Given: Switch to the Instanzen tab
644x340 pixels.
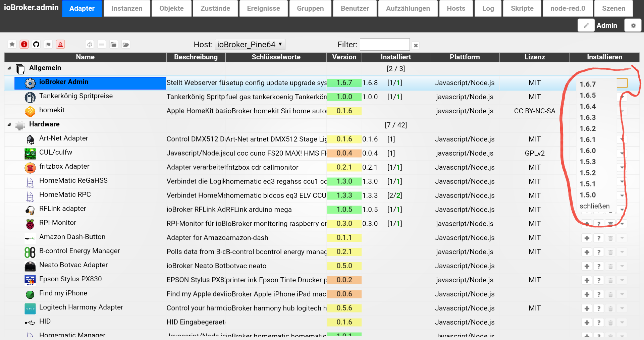Looking at the screenshot, I should (x=127, y=8).
